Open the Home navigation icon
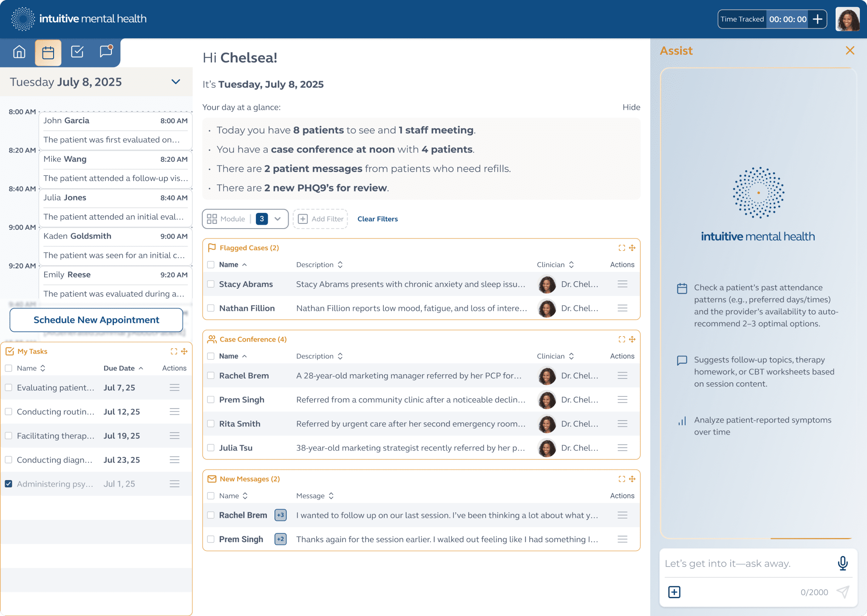The image size is (867, 616). click(x=19, y=52)
